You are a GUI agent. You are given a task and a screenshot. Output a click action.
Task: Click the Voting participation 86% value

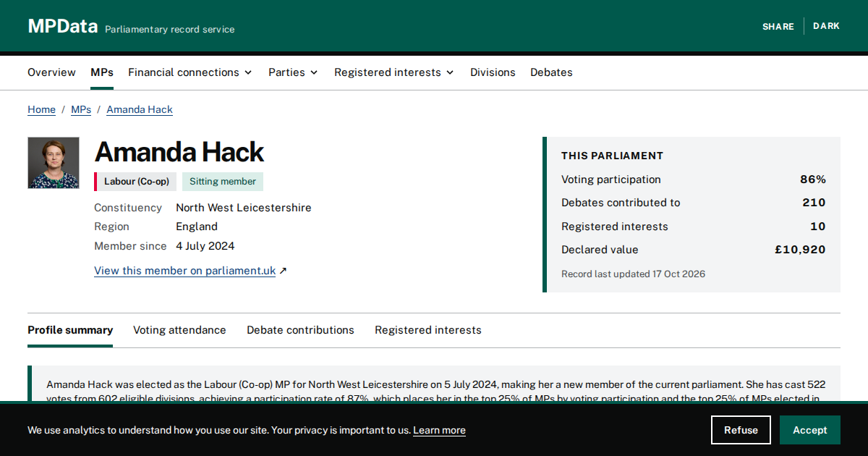(x=813, y=180)
